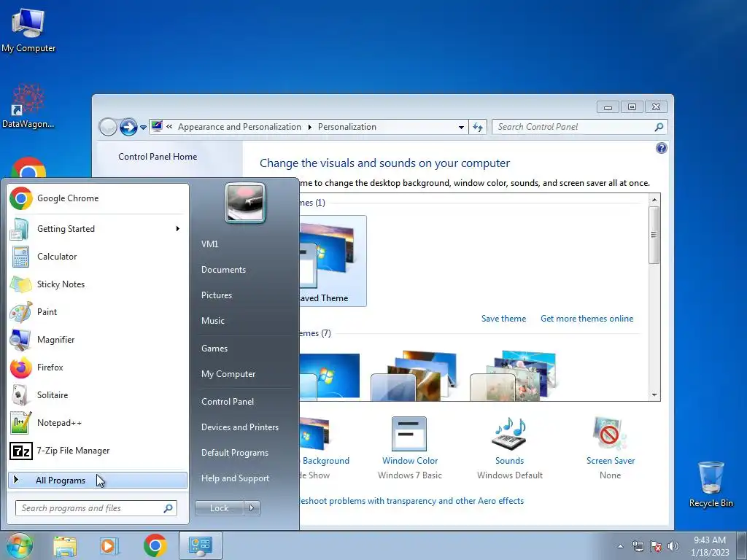The width and height of the screenshot is (747, 560).
Task: Launch Firefox from the Start menu
Action: pyautogui.click(x=98, y=367)
